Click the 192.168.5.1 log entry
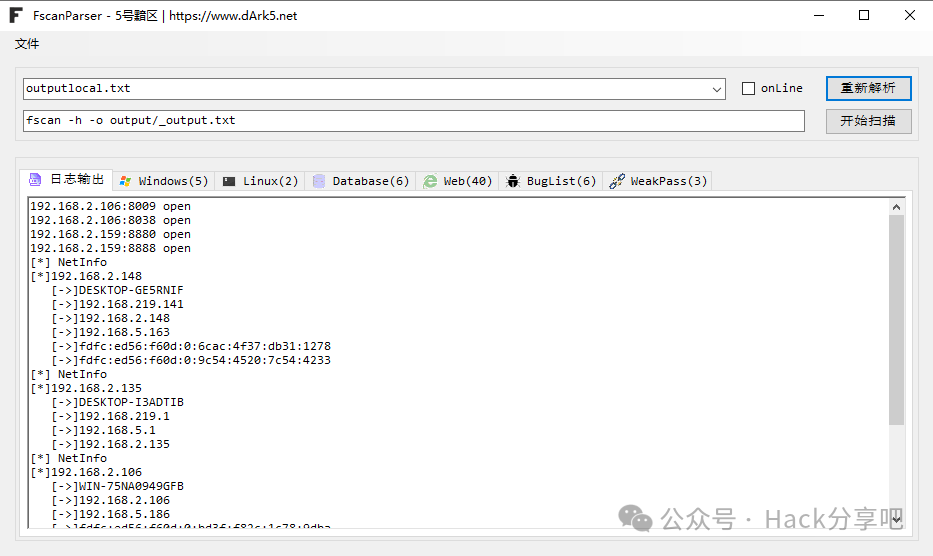The width and height of the screenshot is (933, 556). 104,430
